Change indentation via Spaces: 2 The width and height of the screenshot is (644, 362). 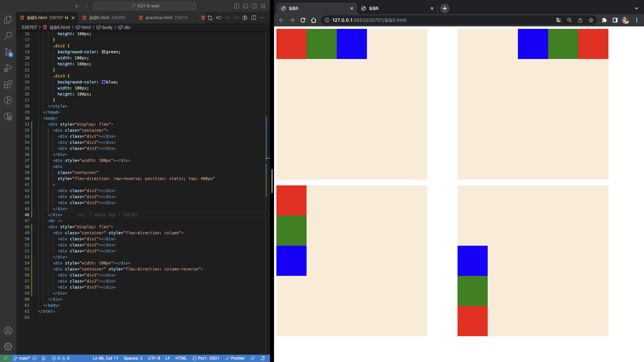(133, 358)
